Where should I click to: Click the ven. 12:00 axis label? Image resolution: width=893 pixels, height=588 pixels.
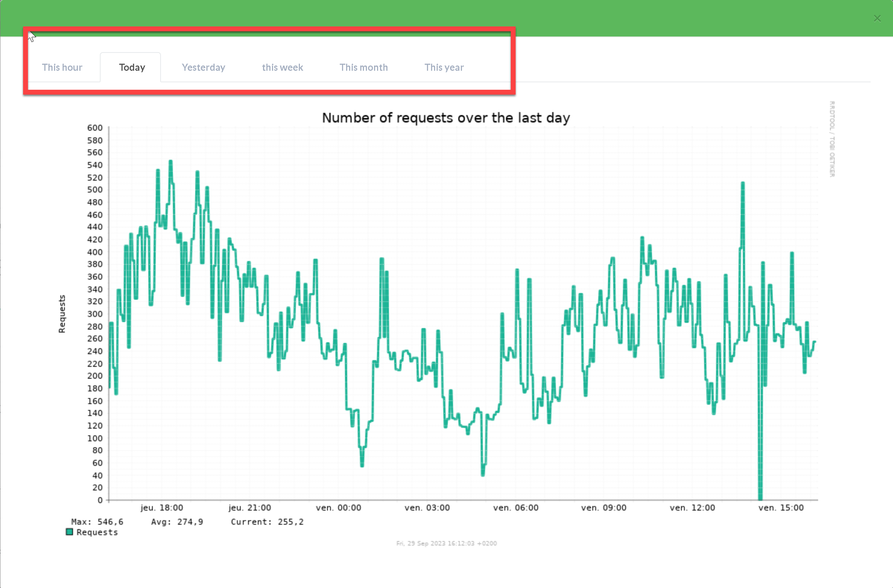pos(692,508)
